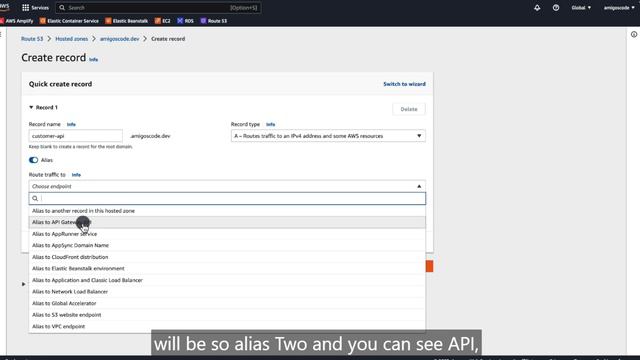This screenshot has height=360, width=640.
Task: Go to Hosted zones breadcrumb
Action: (x=71, y=39)
